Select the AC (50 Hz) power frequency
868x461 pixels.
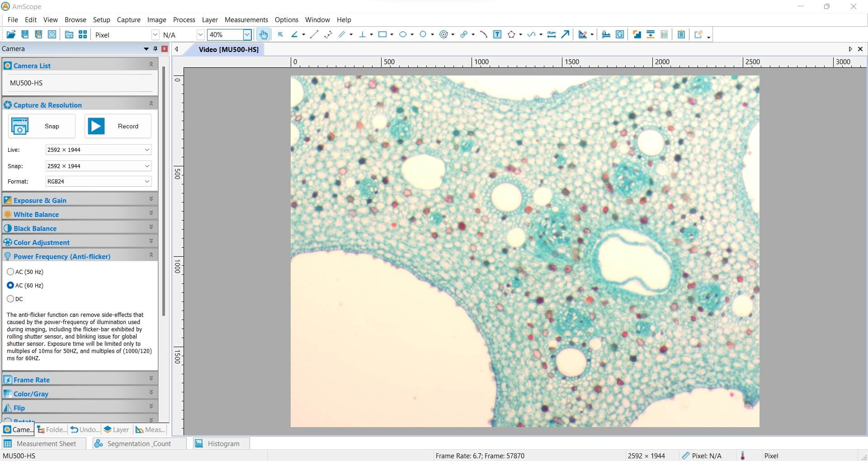10,272
